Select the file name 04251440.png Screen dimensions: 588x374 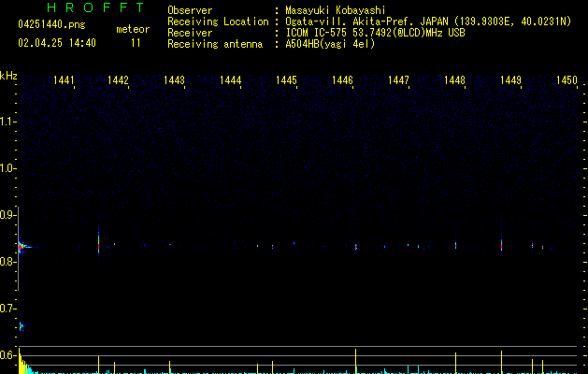click(x=51, y=24)
